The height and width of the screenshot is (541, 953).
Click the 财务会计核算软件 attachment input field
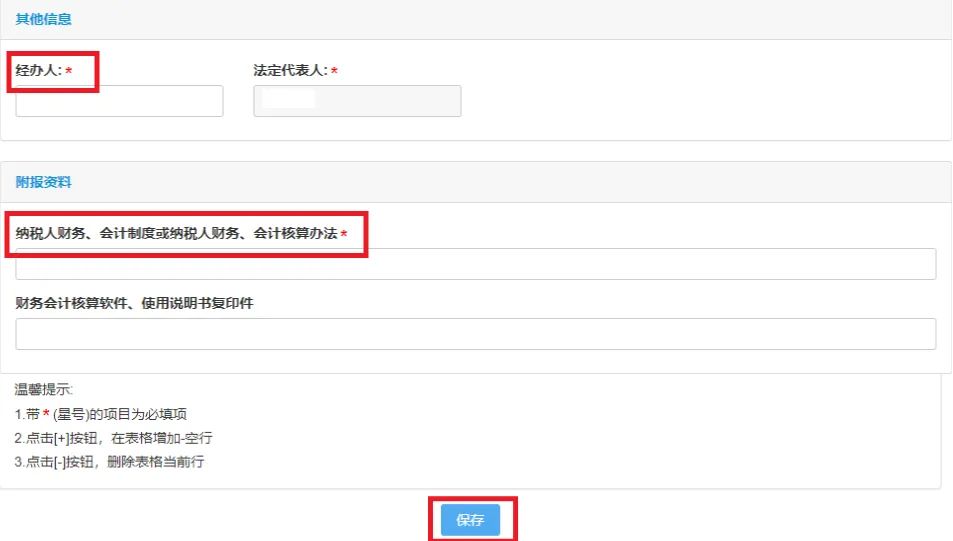tap(476, 334)
